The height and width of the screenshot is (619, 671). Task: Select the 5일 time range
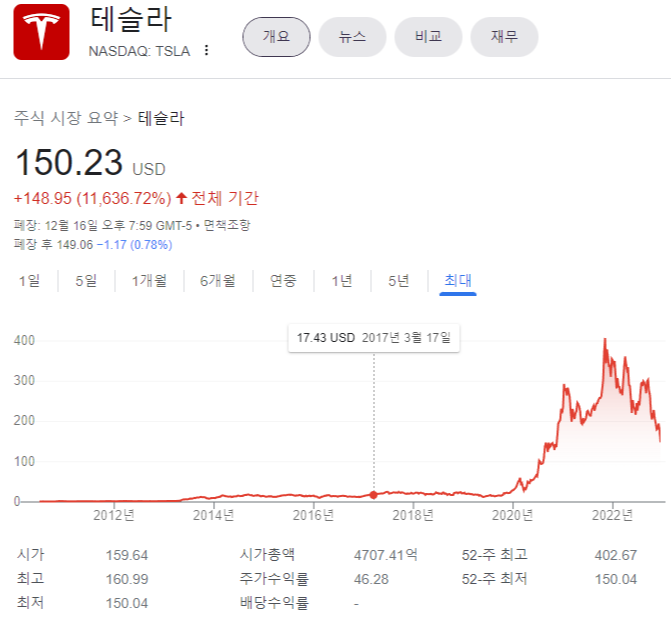pos(86,281)
